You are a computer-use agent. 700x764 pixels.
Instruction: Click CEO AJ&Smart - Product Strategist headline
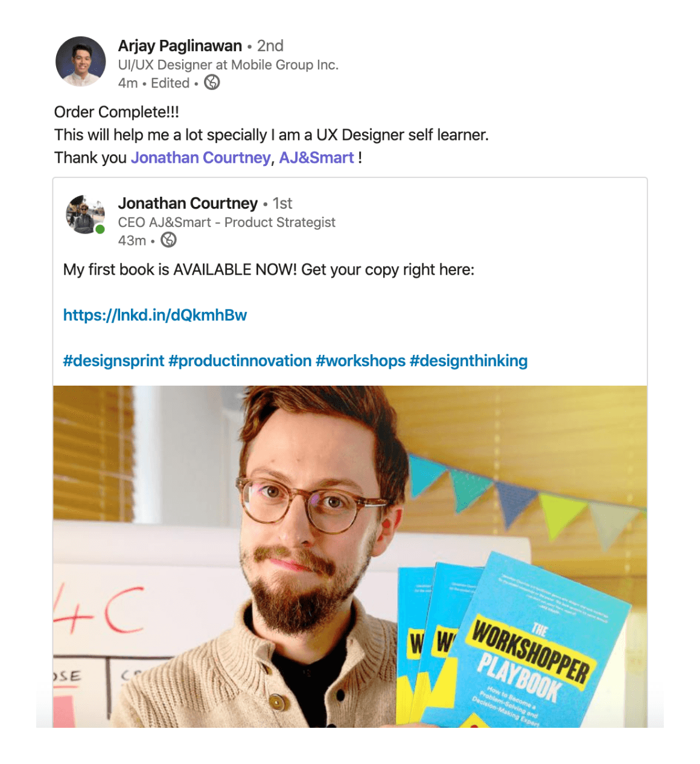226,222
